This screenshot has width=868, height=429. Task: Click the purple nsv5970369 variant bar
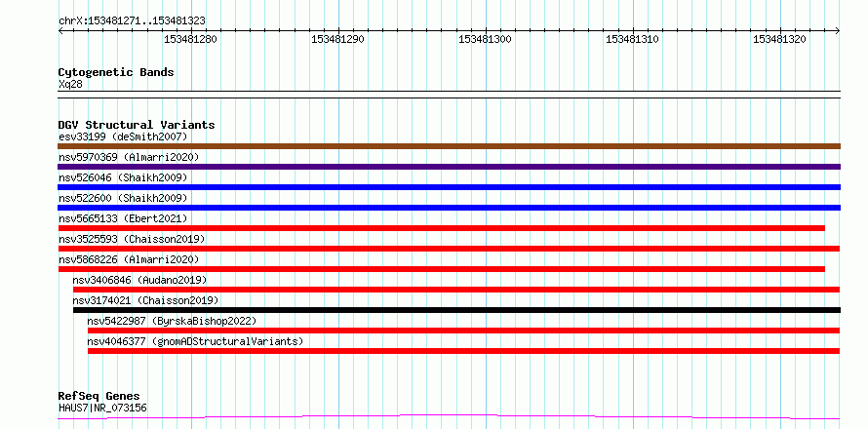point(449,167)
